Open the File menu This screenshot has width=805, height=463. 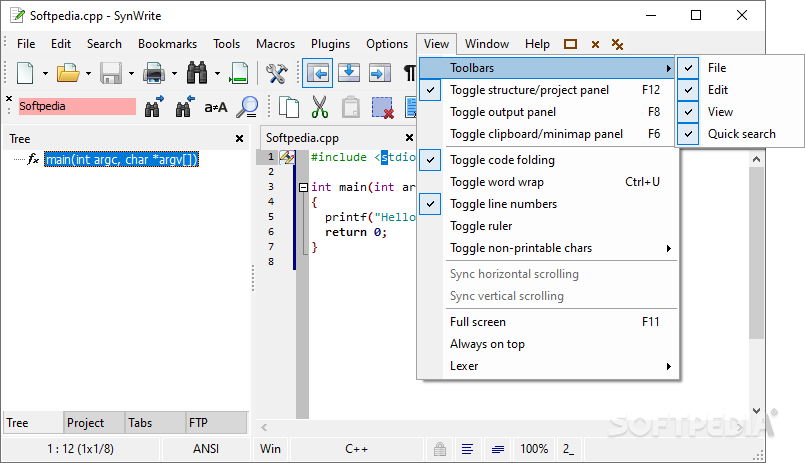coord(26,44)
